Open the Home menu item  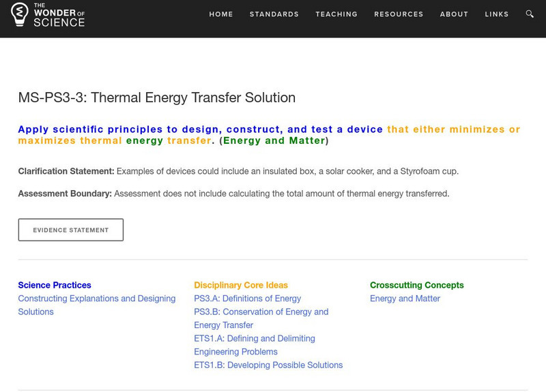221,14
